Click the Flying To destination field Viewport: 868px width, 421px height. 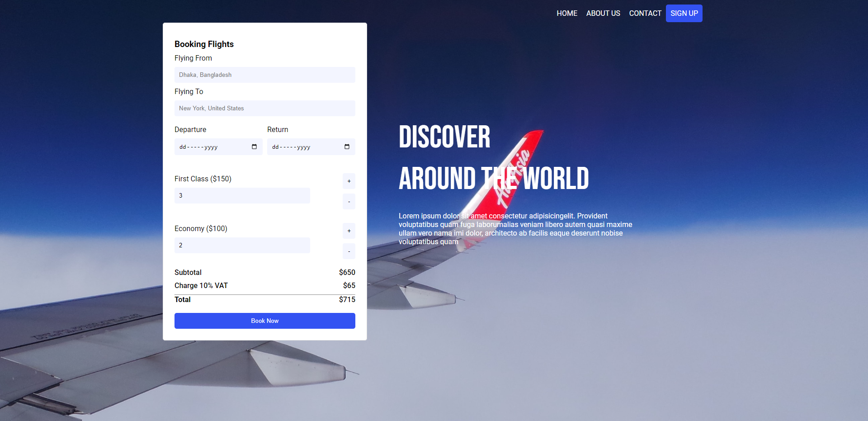tap(264, 109)
